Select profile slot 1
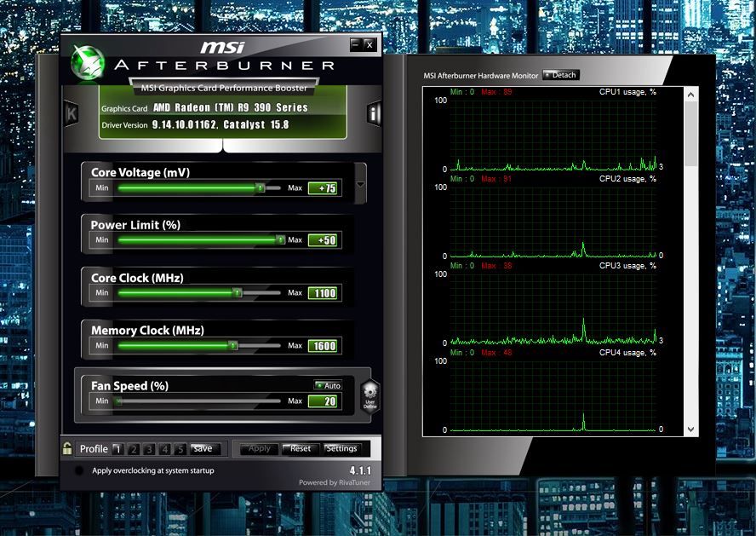Screen dimensions: 756x536 (117, 449)
